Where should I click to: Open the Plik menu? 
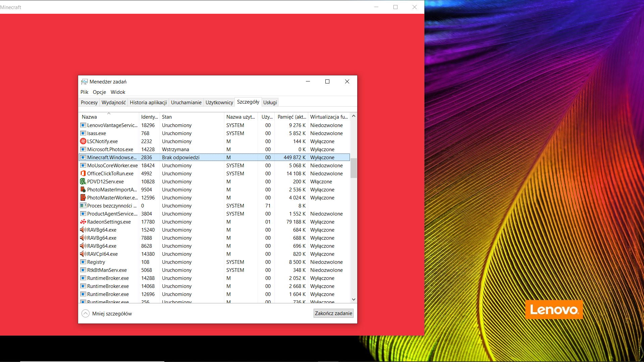(x=84, y=92)
